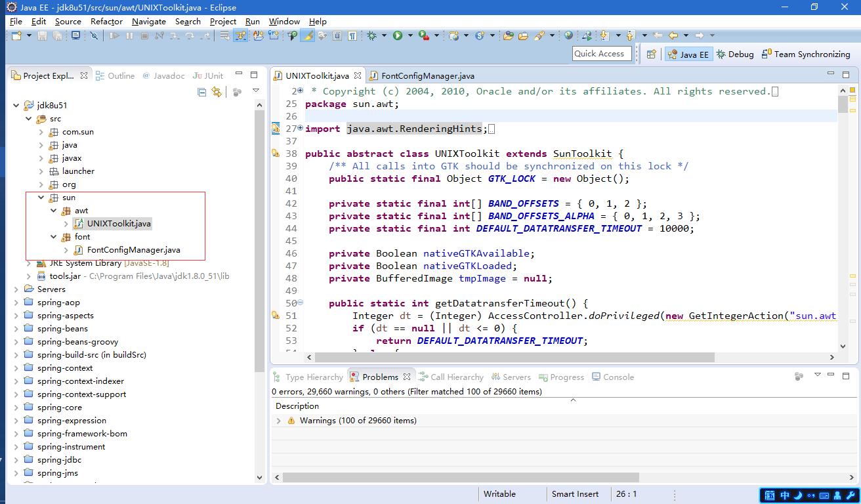
Task: Switch to Team Synchronizing perspective
Action: (806, 54)
